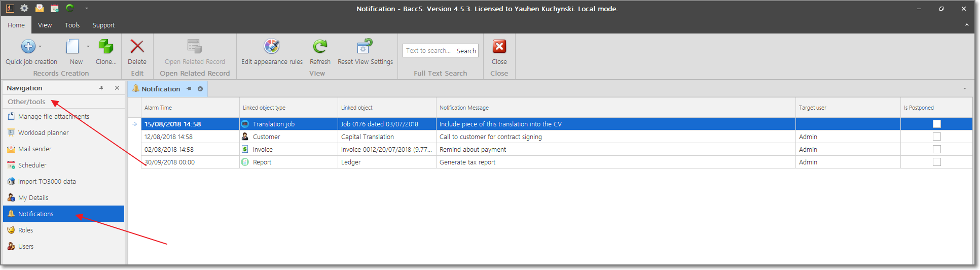This screenshot has height=270, width=980.
Task: Click the Customer type icon
Action: (x=245, y=137)
